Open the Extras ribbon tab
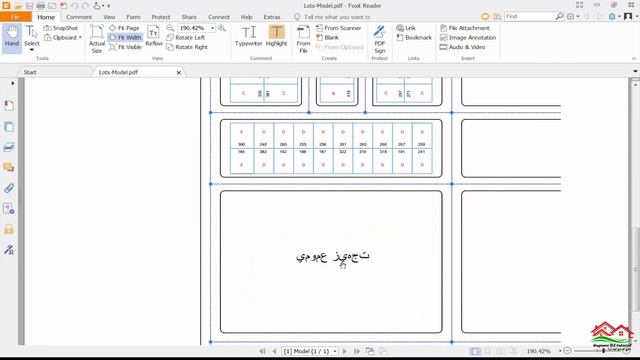This screenshot has height=360, width=640. point(272,17)
